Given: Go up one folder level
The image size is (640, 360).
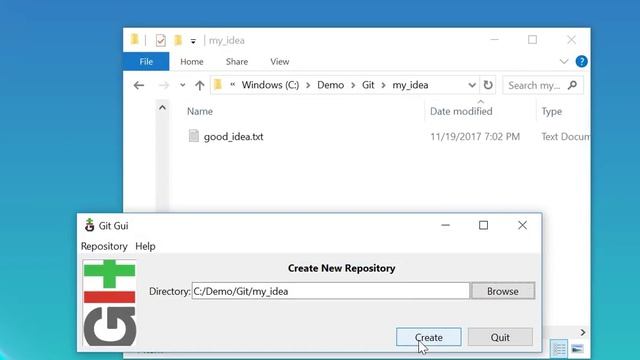Looking at the screenshot, I should (x=200, y=85).
